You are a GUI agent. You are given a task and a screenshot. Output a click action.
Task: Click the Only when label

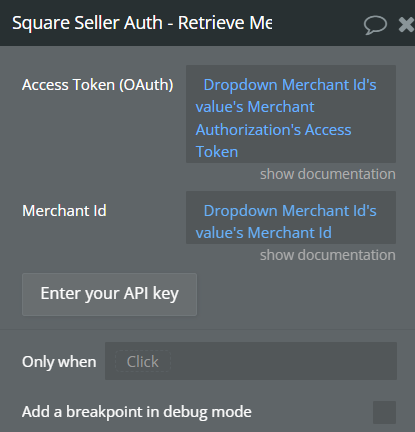click(x=59, y=362)
